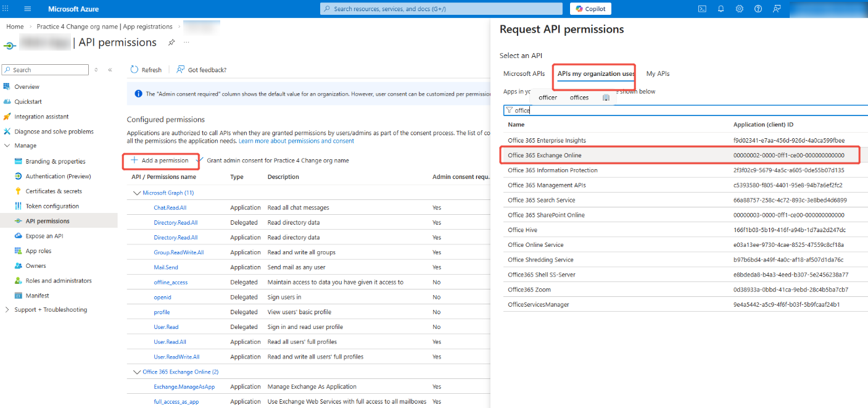Switch to the Microsoft APIs tab

(x=524, y=73)
